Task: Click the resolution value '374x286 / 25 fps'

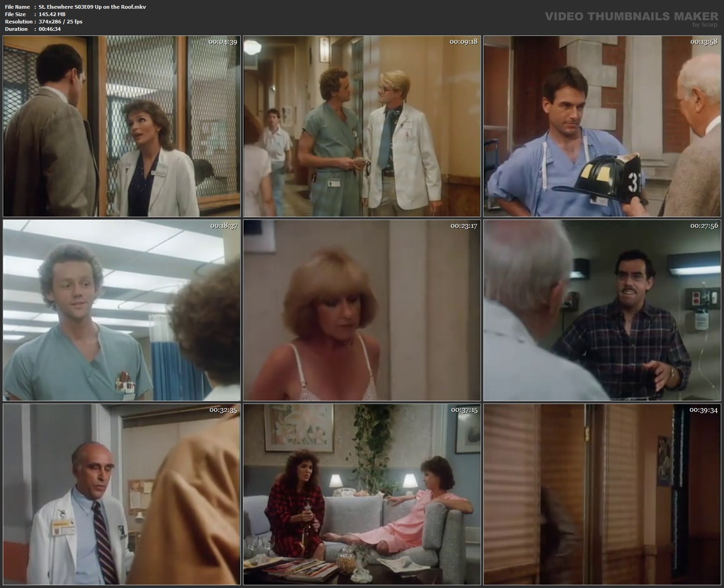Action: point(60,22)
